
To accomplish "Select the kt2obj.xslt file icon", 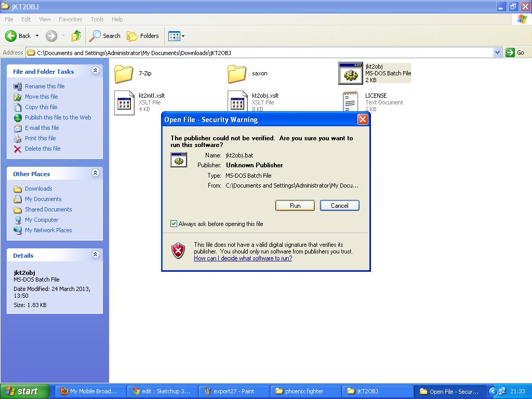I will (x=237, y=101).
